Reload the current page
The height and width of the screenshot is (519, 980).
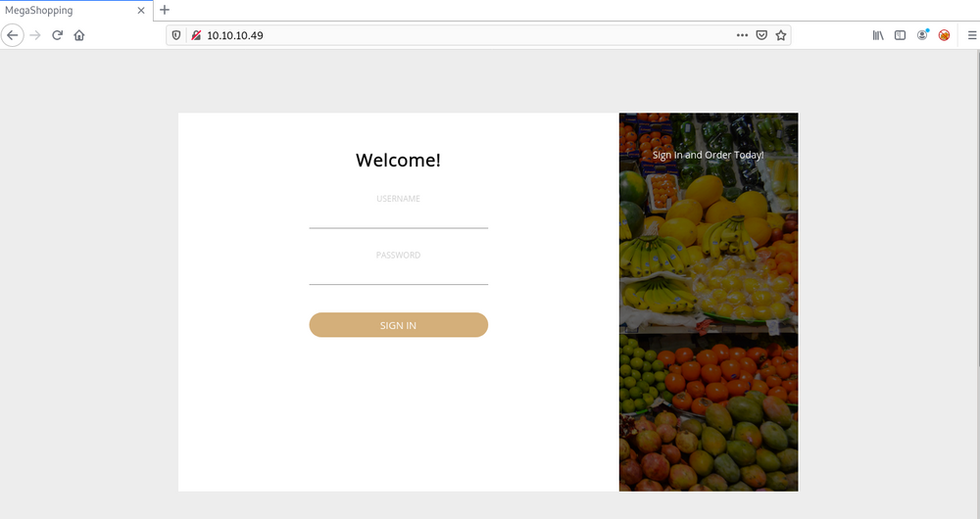(57, 35)
